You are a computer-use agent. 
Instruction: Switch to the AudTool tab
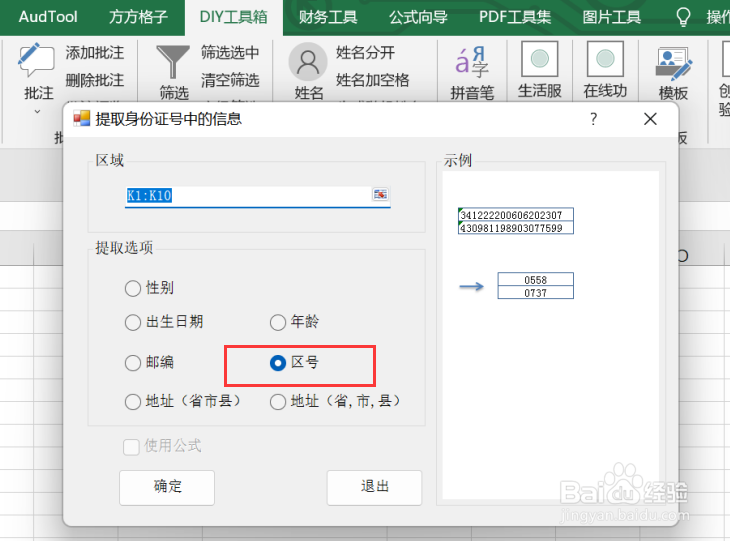click(48, 17)
